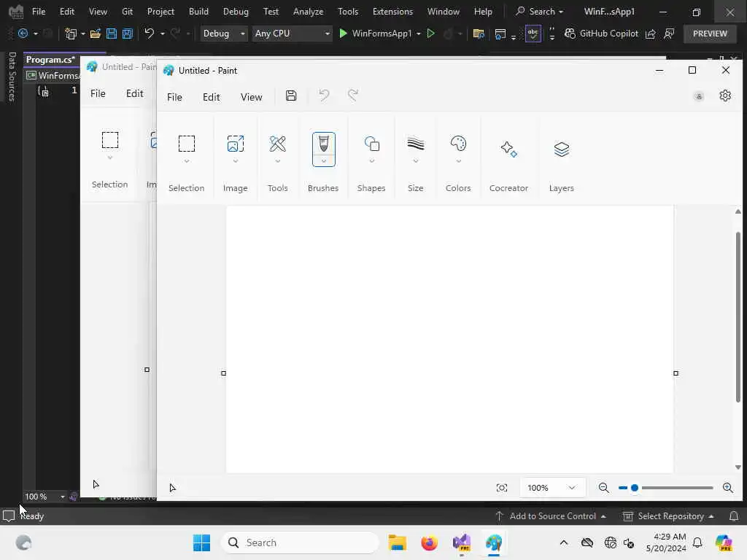Open the Data Sources side tab
Viewport: 747px width, 560px height.
click(12, 76)
